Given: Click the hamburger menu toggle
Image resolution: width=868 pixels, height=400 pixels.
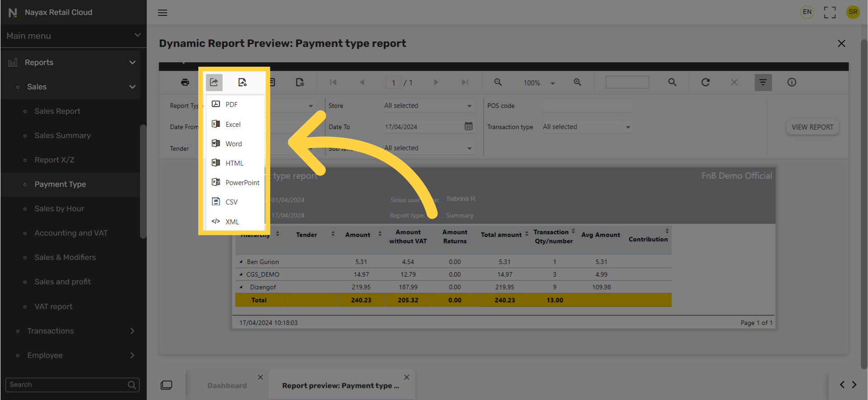Looking at the screenshot, I should pos(163,13).
